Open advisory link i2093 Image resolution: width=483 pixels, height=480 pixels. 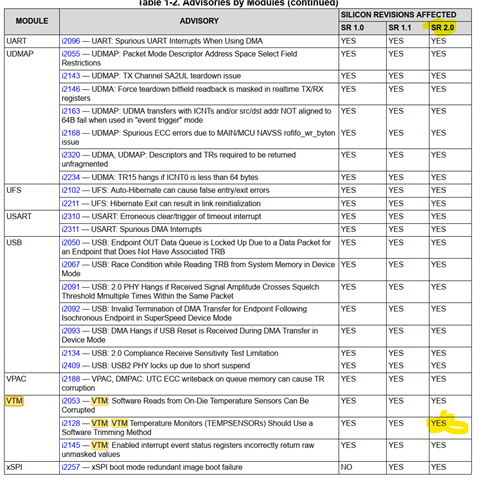click(x=71, y=331)
